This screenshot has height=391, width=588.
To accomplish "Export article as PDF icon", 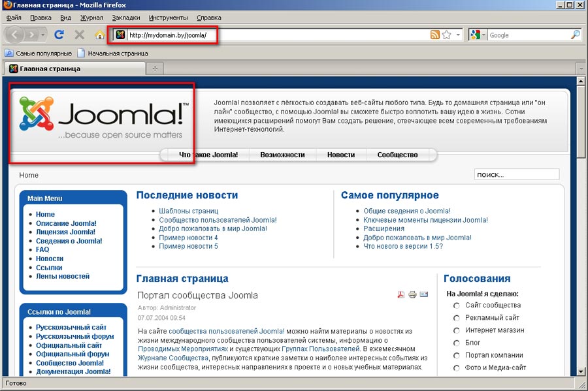I will [401, 294].
